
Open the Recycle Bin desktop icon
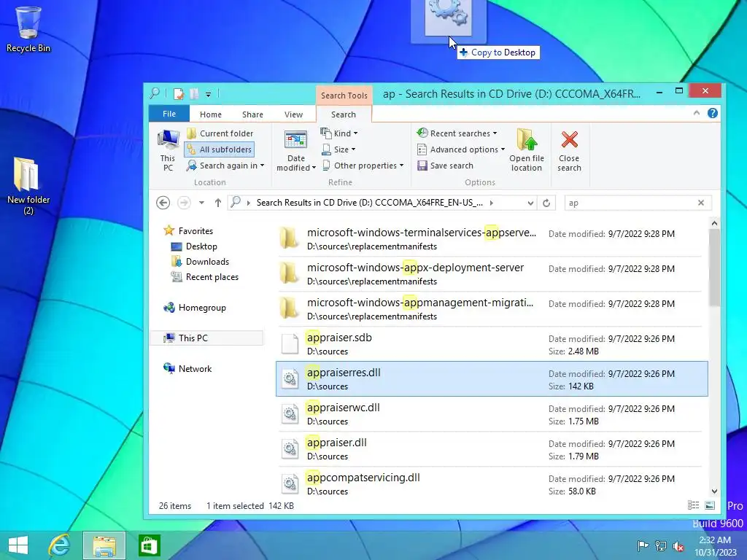point(28,28)
